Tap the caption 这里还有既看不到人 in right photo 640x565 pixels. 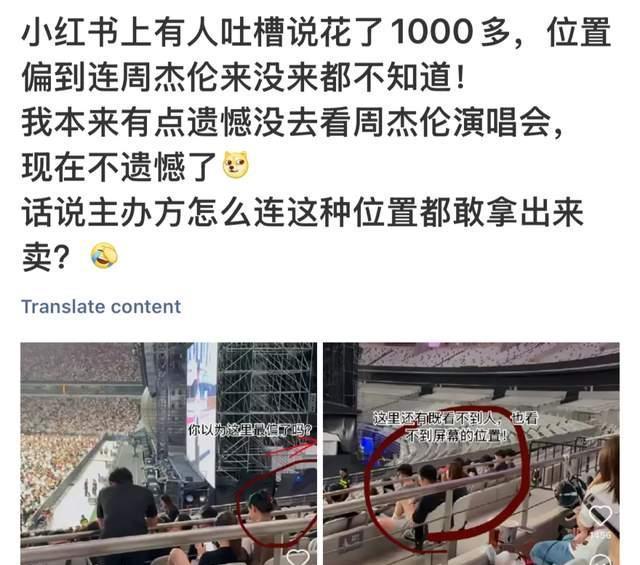click(456, 427)
